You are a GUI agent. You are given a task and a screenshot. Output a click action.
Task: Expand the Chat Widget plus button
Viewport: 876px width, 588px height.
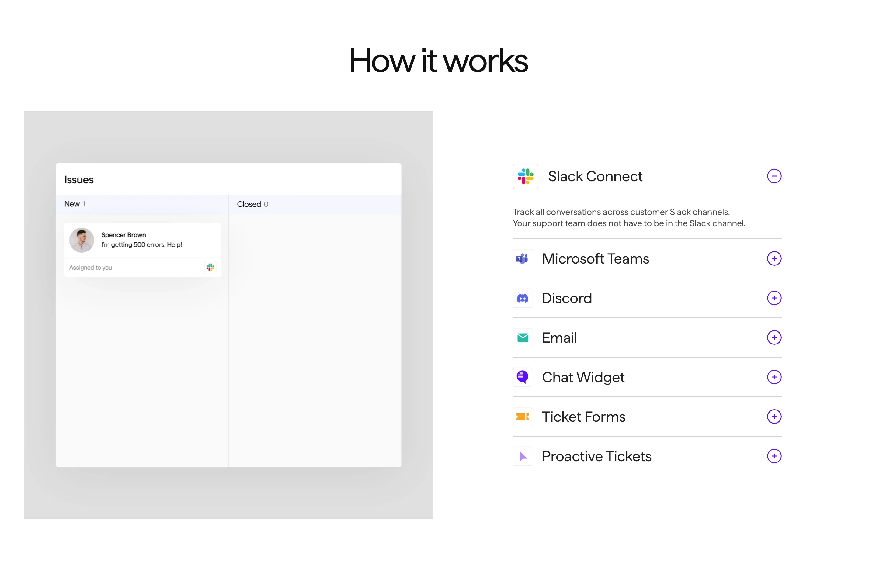773,377
